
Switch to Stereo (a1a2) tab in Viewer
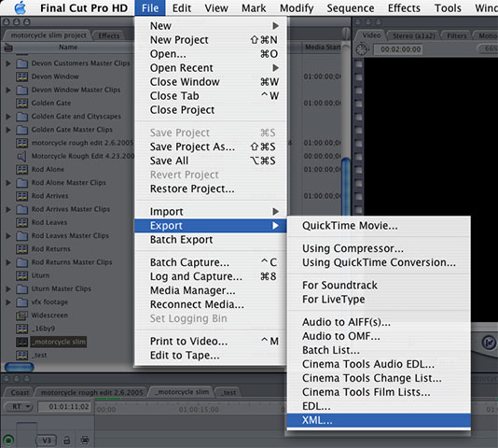tap(413, 35)
